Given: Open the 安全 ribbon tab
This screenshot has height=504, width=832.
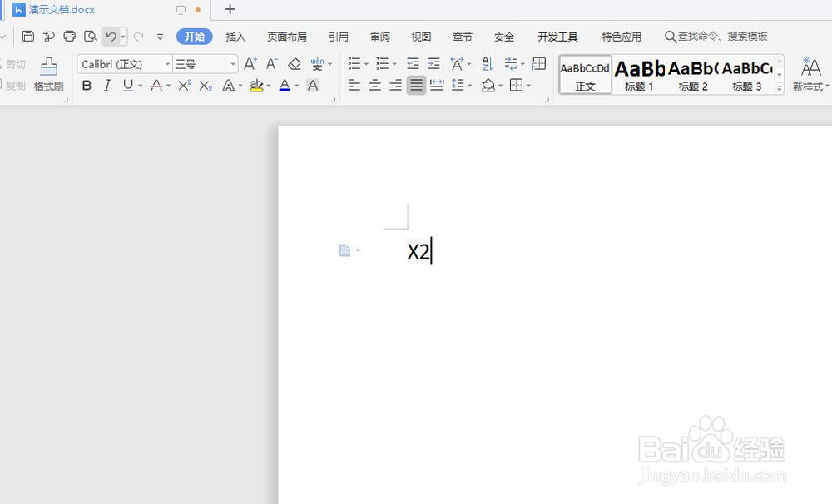Looking at the screenshot, I should (x=503, y=37).
